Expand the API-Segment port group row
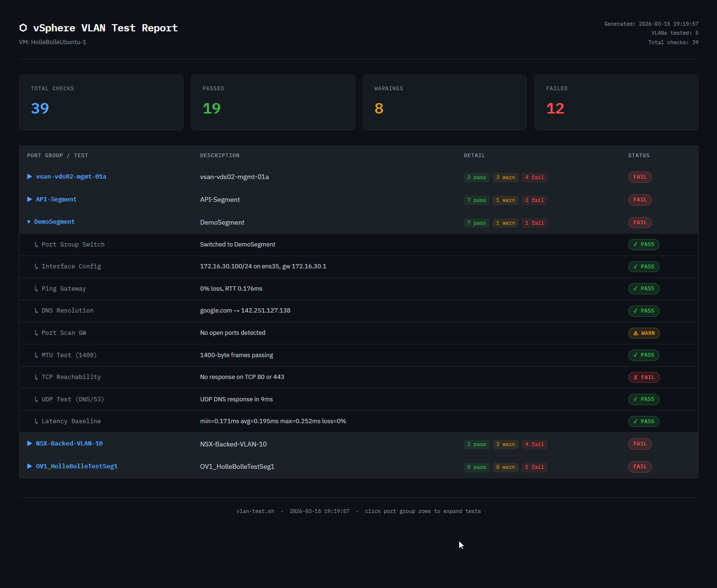Image resolution: width=717 pixels, height=588 pixels. [29, 199]
